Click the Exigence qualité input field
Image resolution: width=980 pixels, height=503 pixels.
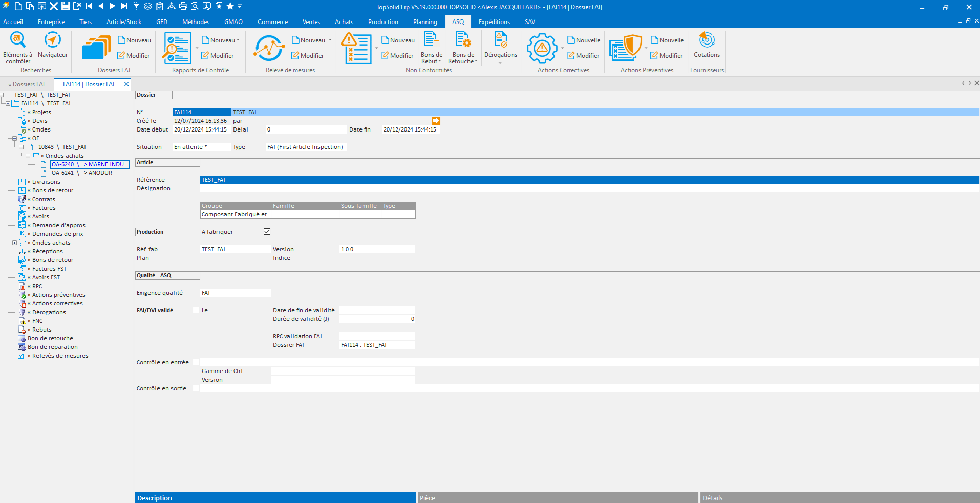[x=235, y=293]
